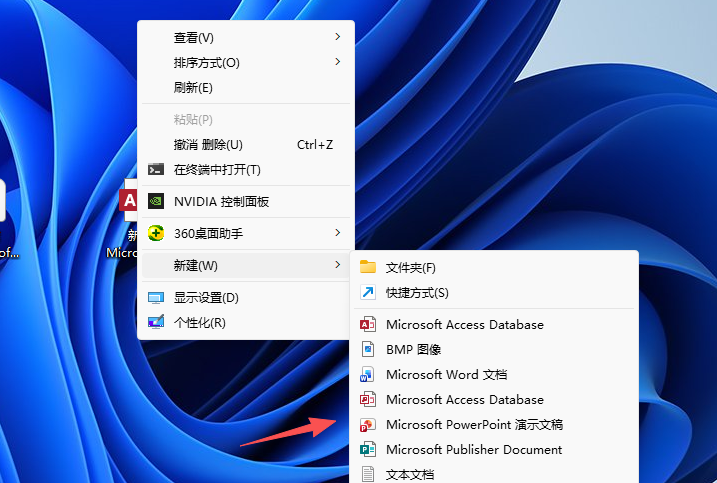Create a new BMP 图像
Image resolution: width=717 pixels, height=483 pixels.
coord(494,349)
